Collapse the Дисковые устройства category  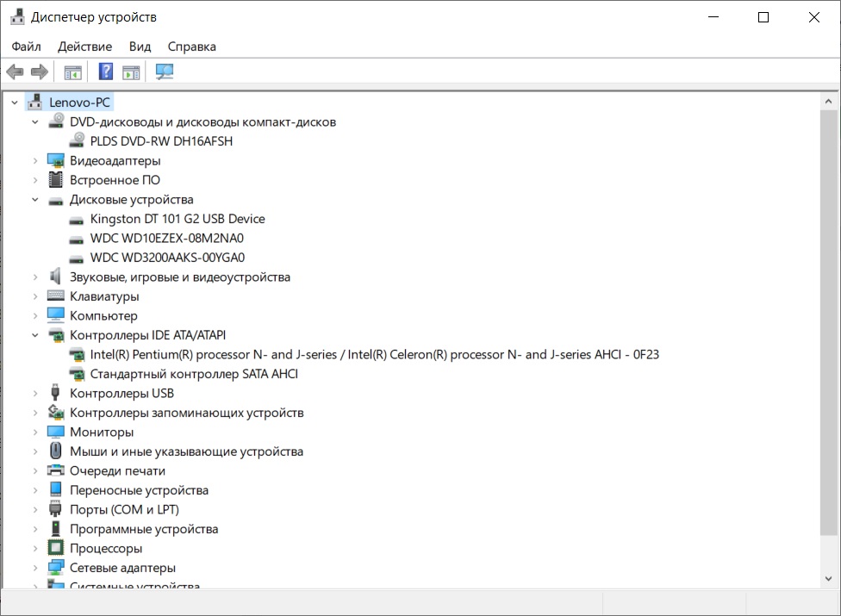tap(35, 200)
